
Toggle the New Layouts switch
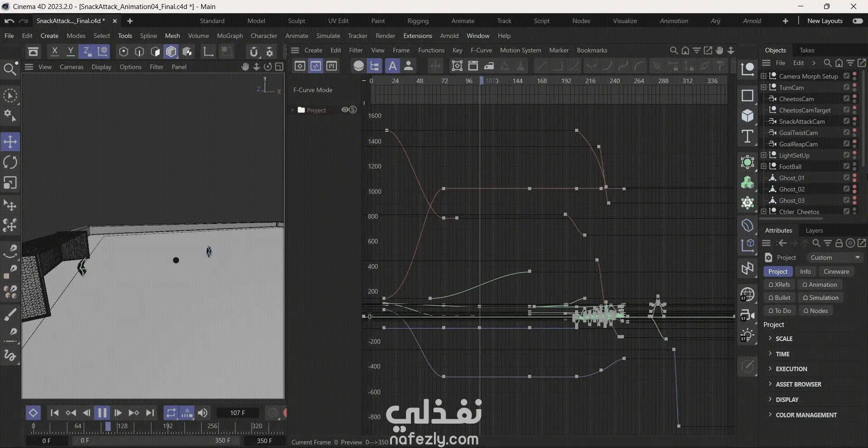(x=858, y=21)
